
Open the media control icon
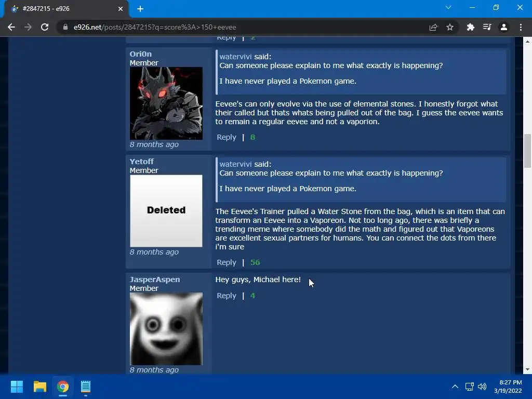(487, 27)
